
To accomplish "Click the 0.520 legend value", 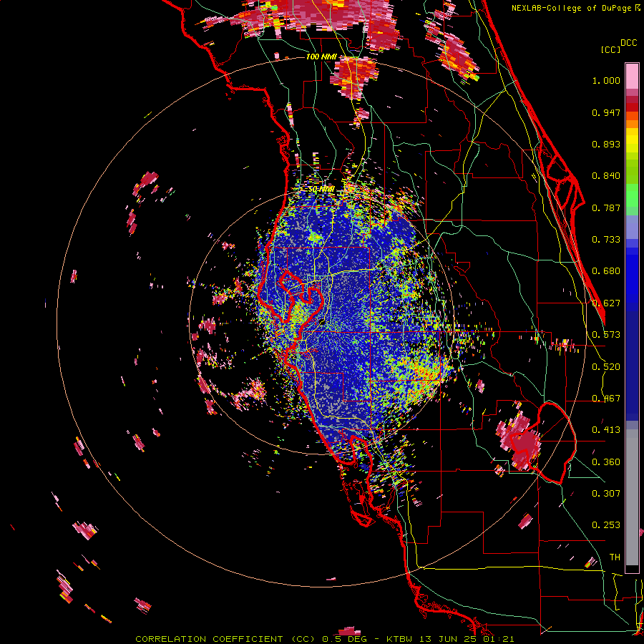I will 606,367.
